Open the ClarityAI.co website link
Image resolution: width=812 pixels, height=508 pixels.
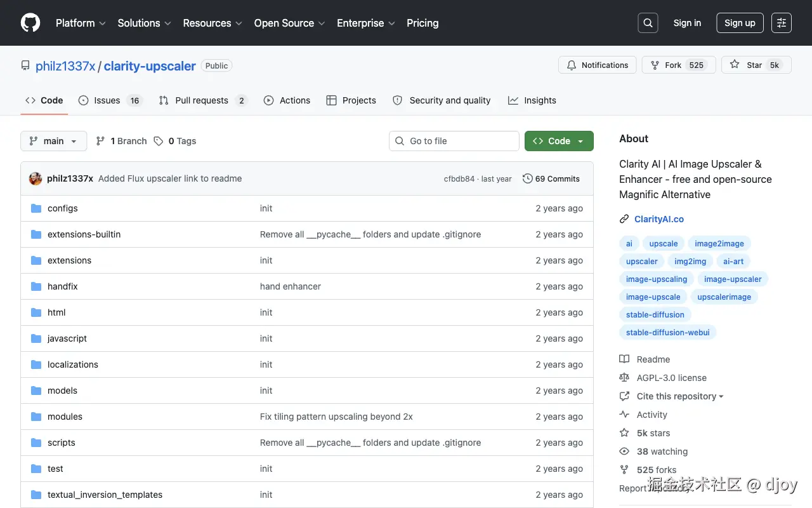tap(659, 219)
